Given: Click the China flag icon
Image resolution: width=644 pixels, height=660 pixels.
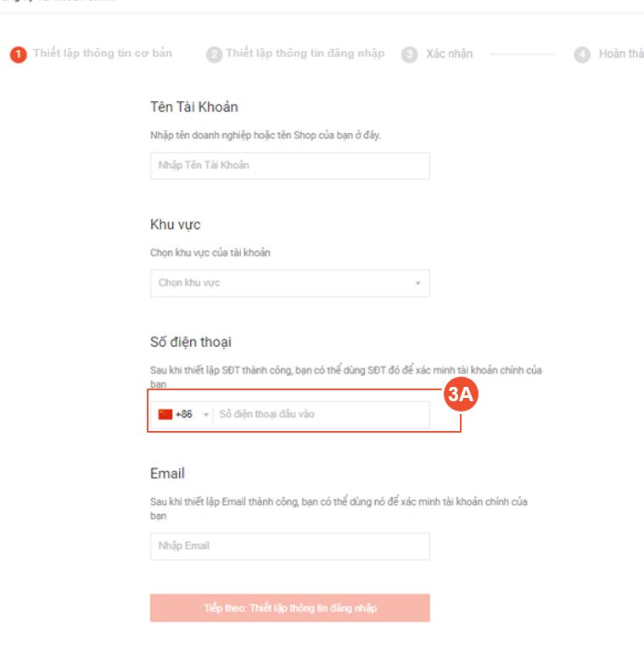Looking at the screenshot, I should click(x=165, y=414).
